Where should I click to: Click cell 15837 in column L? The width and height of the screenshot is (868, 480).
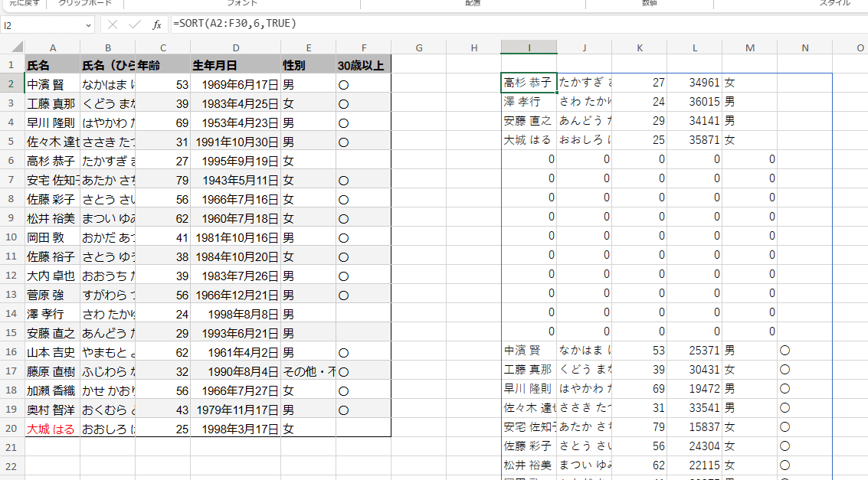pos(695,427)
